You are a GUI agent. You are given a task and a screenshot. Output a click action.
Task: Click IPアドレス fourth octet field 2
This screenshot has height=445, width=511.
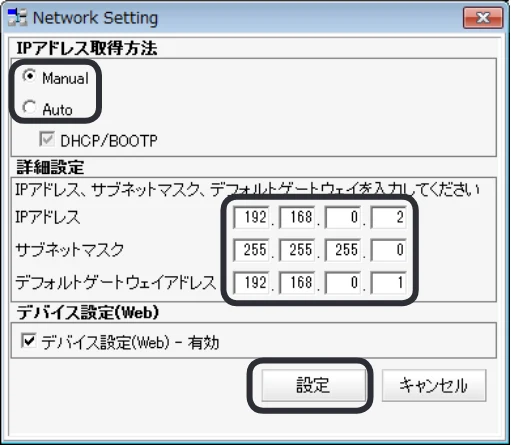(388, 217)
